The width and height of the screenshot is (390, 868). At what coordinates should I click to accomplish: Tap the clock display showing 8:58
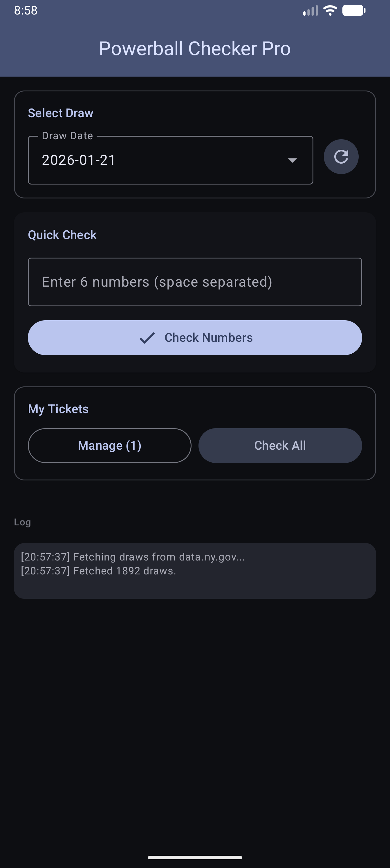[x=26, y=10]
